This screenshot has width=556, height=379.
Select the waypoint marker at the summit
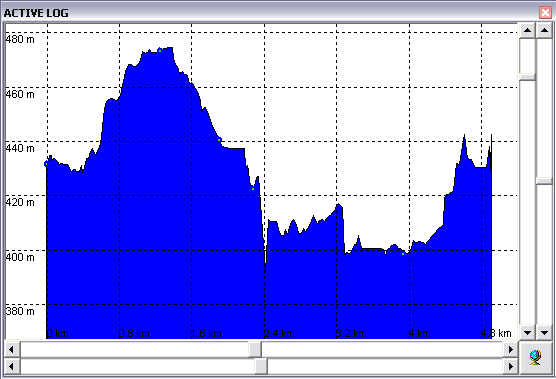(160, 50)
